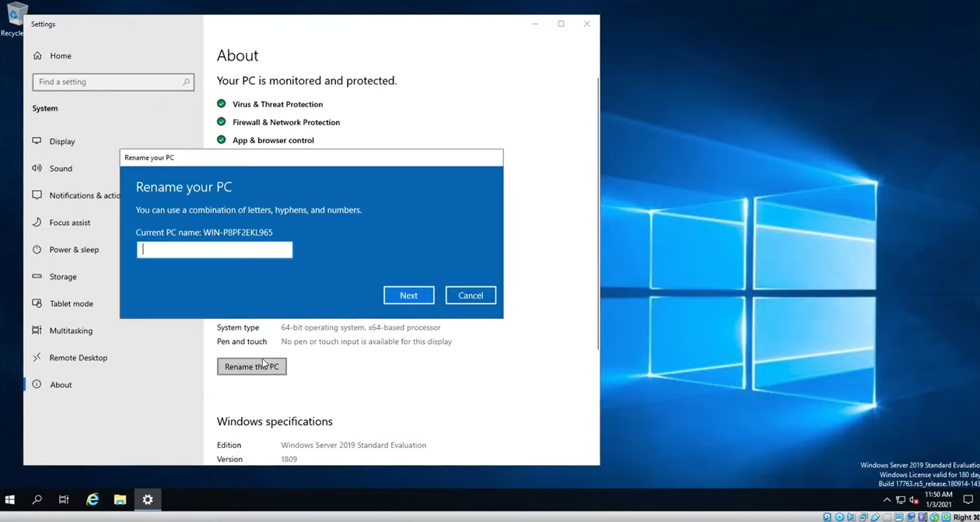Image resolution: width=980 pixels, height=522 pixels.
Task: Click the muted volume tray icon
Action: (x=915, y=499)
